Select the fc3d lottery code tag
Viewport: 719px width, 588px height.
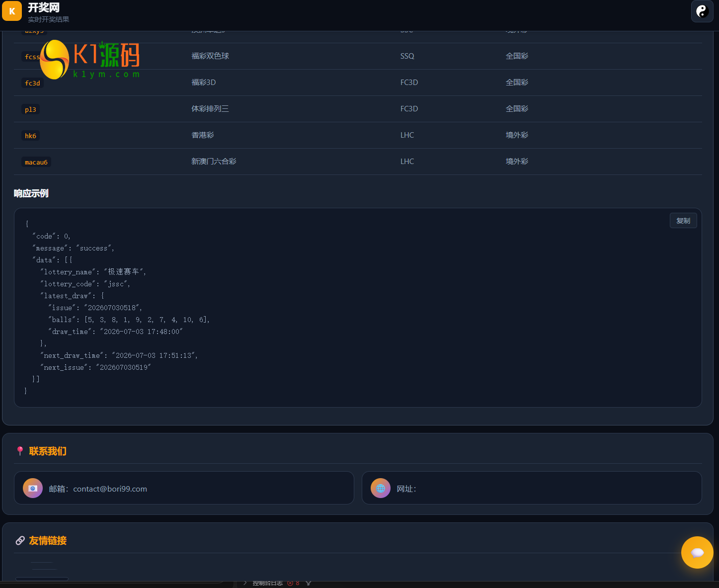tap(33, 83)
